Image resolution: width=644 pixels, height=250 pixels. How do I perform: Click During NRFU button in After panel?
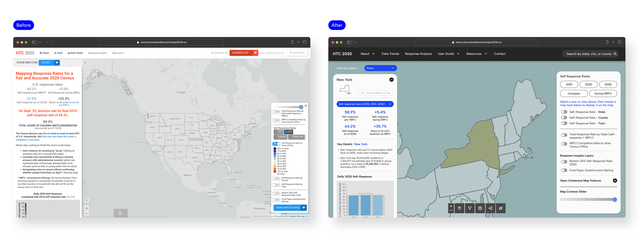pyautogui.click(x=603, y=93)
